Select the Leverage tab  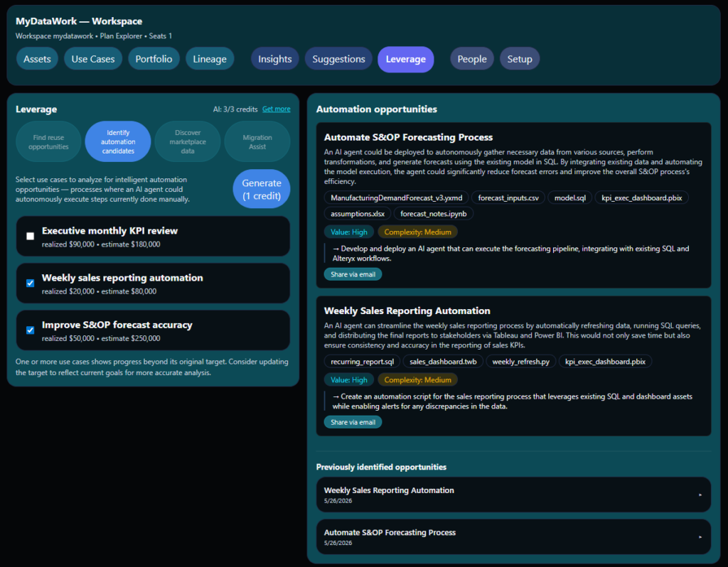click(406, 59)
